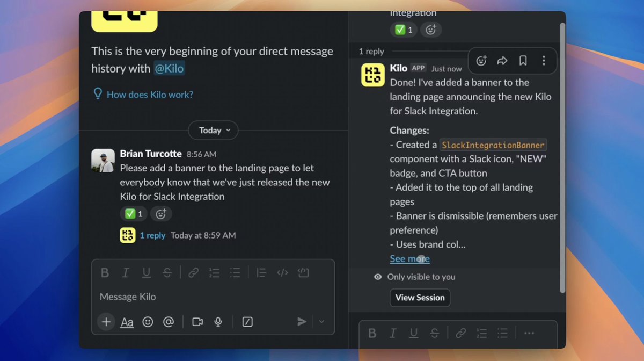The width and height of the screenshot is (644, 361).
Task: Click the 1 reply divider label in the thread
Action: tap(371, 52)
